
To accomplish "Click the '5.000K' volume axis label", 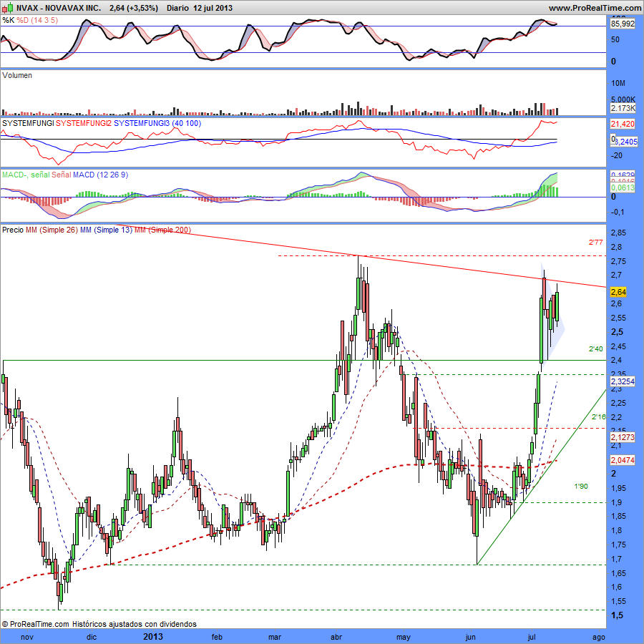I will point(623,99).
